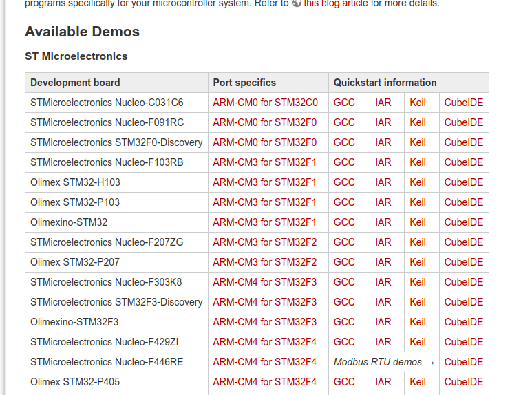Open GCC quickstart for Nucleo-C031C6
This screenshot has width=532, height=395.
pos(344,103)
